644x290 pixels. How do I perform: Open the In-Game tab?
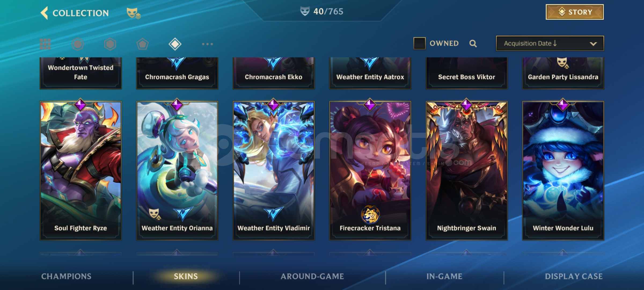click(444, 276)
